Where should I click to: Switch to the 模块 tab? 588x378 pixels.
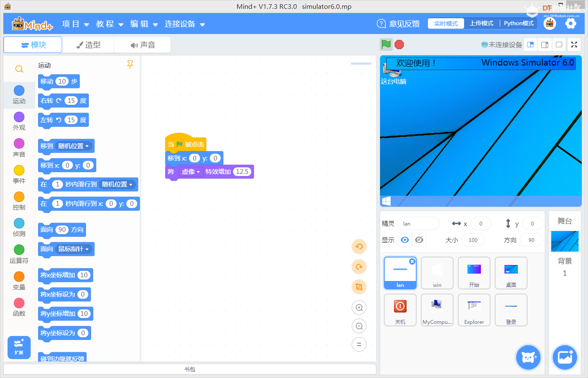33,45
